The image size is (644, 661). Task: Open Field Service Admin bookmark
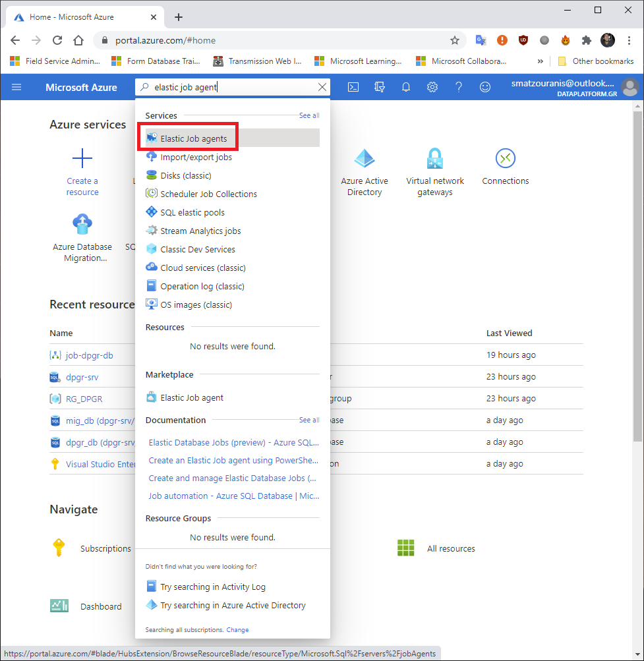[x=55, y=61]
